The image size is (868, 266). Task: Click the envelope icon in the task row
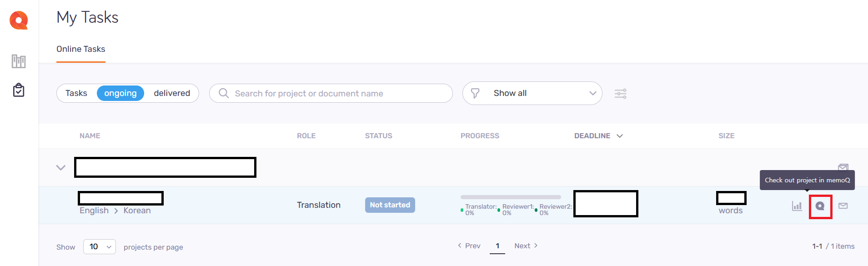[843, 206]
